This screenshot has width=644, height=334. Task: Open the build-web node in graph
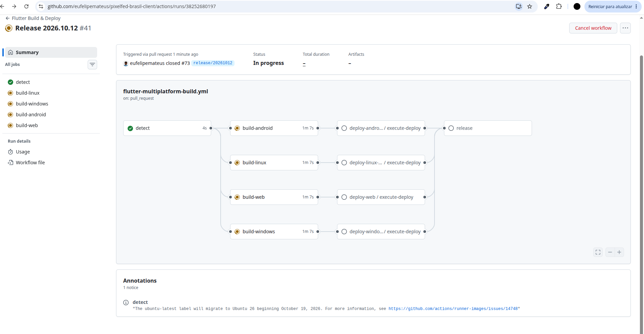tap(274, 197)
